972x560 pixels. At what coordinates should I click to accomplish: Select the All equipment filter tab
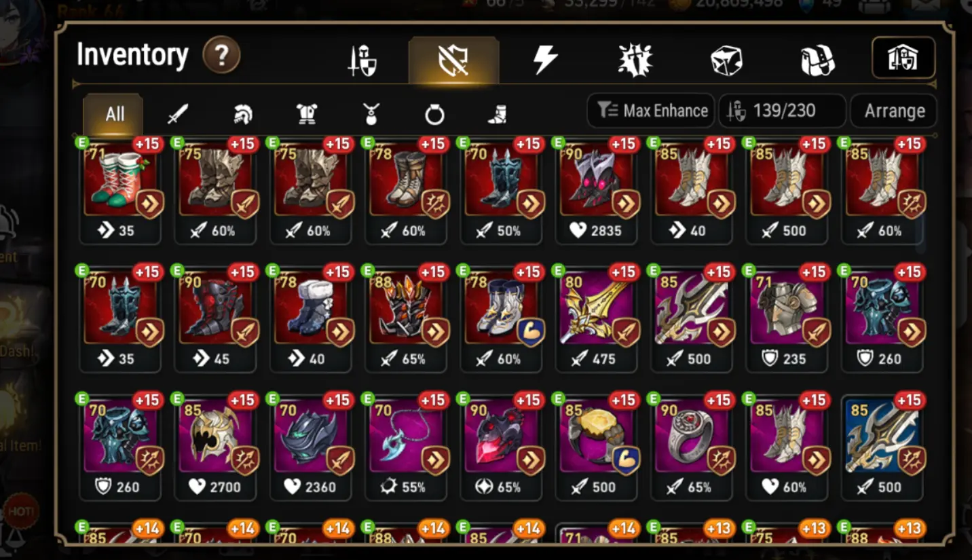pyautogui.click(x=114, y=113)
